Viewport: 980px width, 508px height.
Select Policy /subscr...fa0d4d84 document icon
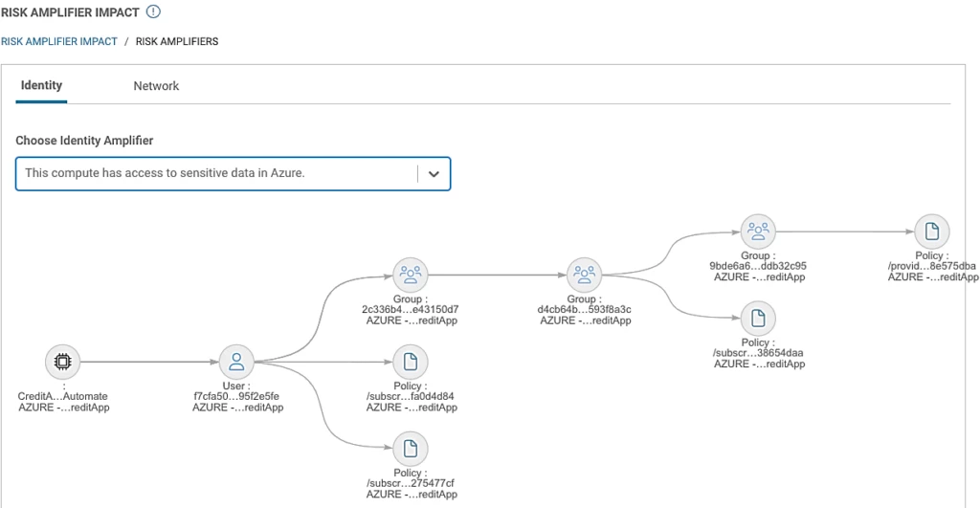pos(411,362)
